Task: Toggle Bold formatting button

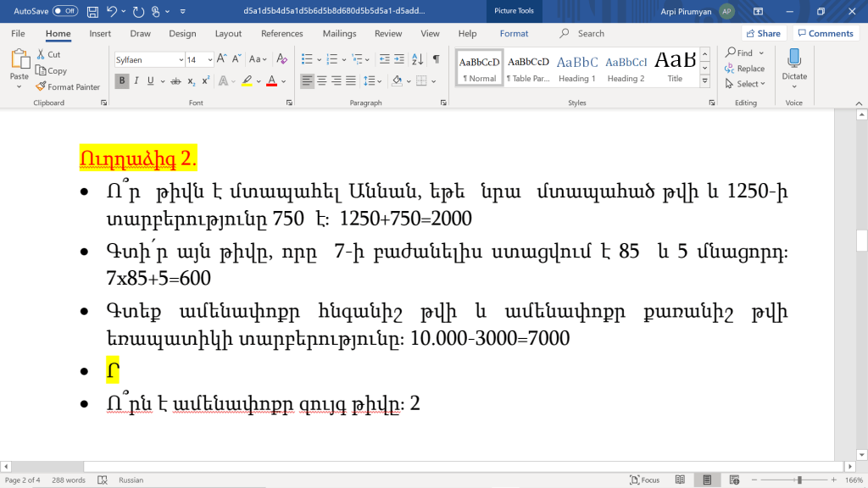Action: [122, 81]
